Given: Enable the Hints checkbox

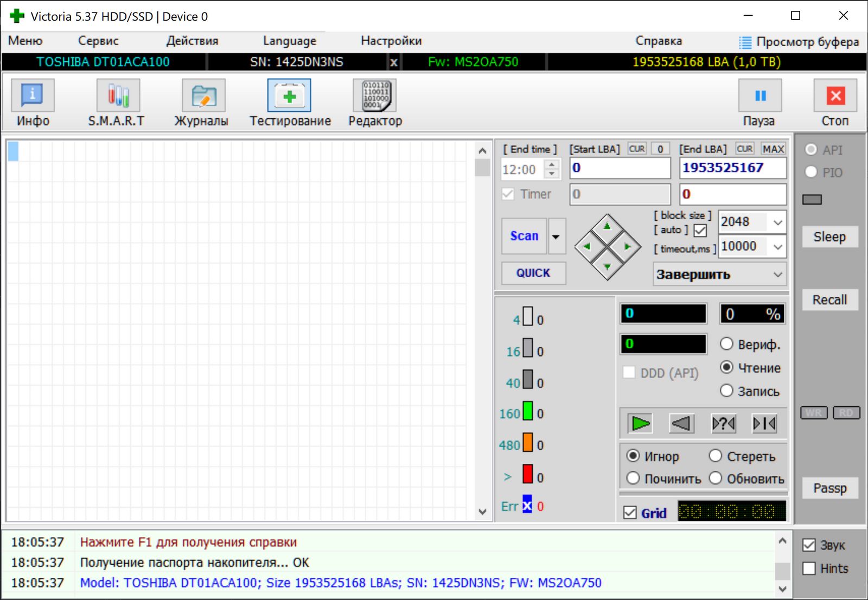Looking at the screenshot, I should click(809, 569).
